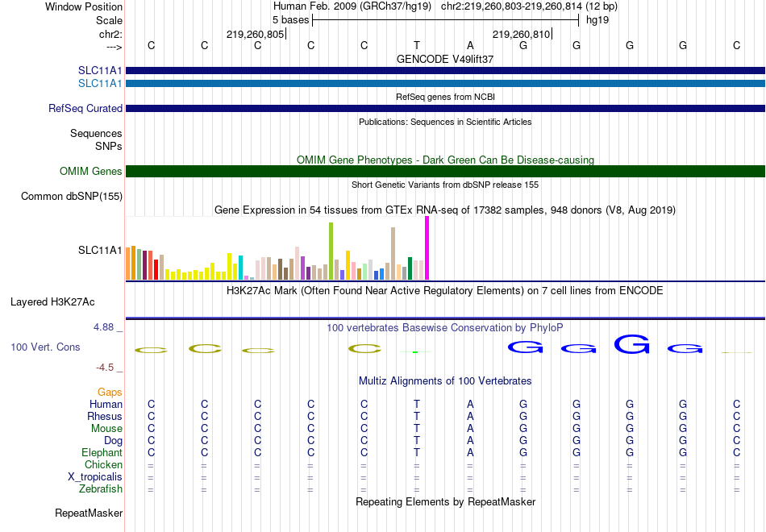Click the H3K27Ac Mark track title
The image size is (766, 532).
444,291
